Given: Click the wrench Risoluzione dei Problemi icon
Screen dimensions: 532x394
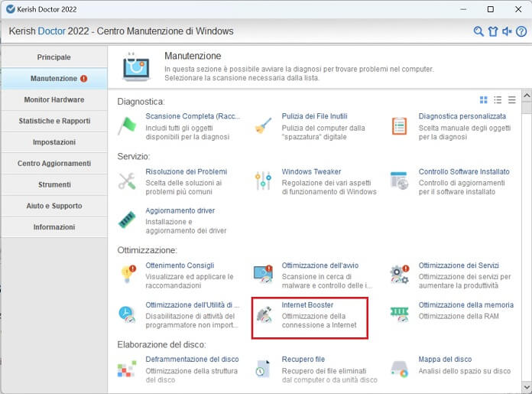Looking at the screenshot, I should point(127,181).
